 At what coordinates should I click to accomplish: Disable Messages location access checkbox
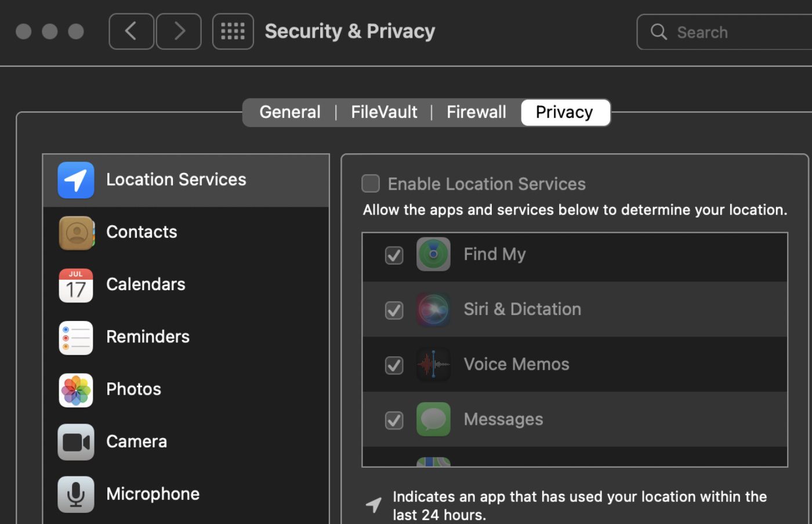pos(394,420)
